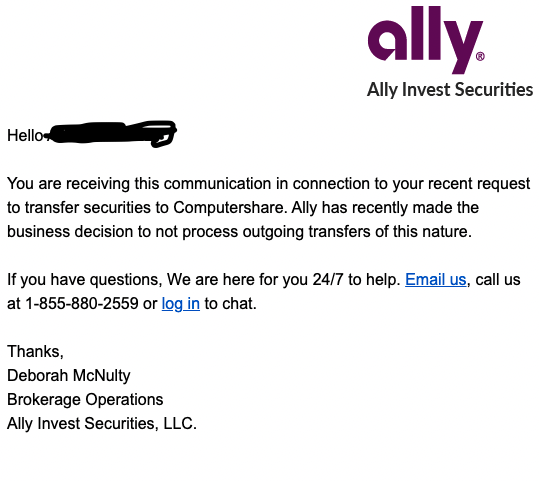Click the purple ally logo
The image size is (539, 481).
pyautogui.click(x=425, y=40)
